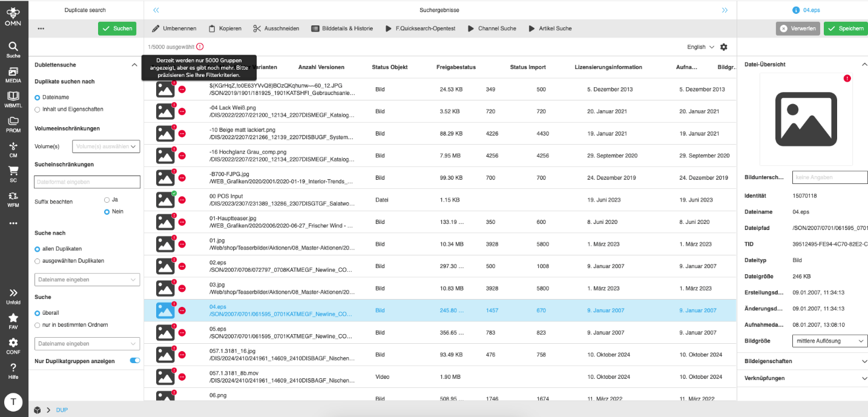
Task: Click the 'Umbenennen' toolbar item
Action: (x=174, y=28)
